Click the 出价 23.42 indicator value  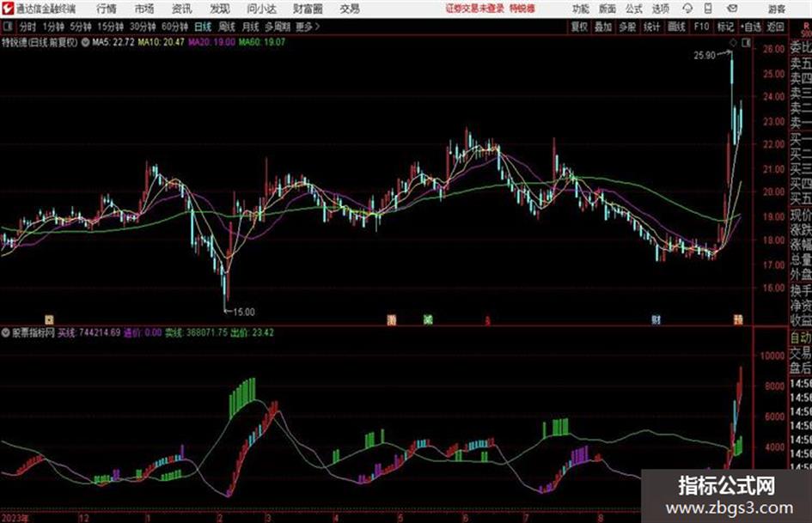(253, 333)
